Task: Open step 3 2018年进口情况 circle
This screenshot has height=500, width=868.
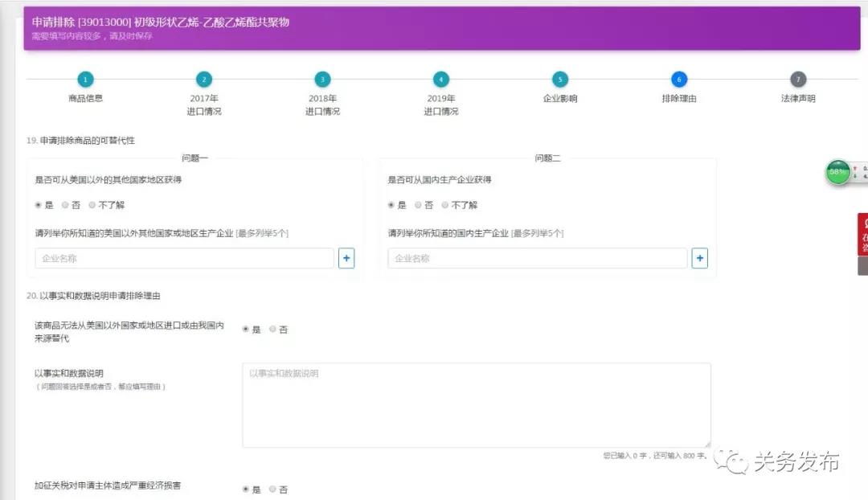Action: [x=322, y=80]
